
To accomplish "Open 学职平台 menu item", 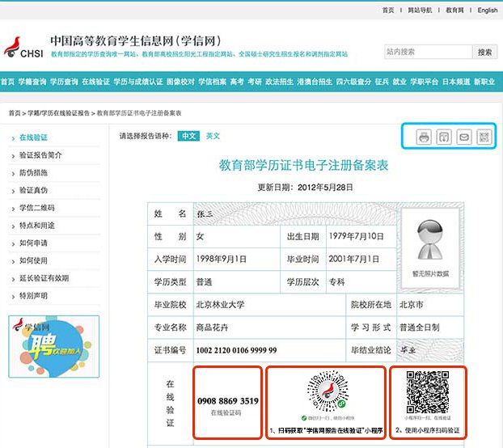I will (x=424, y=82).
